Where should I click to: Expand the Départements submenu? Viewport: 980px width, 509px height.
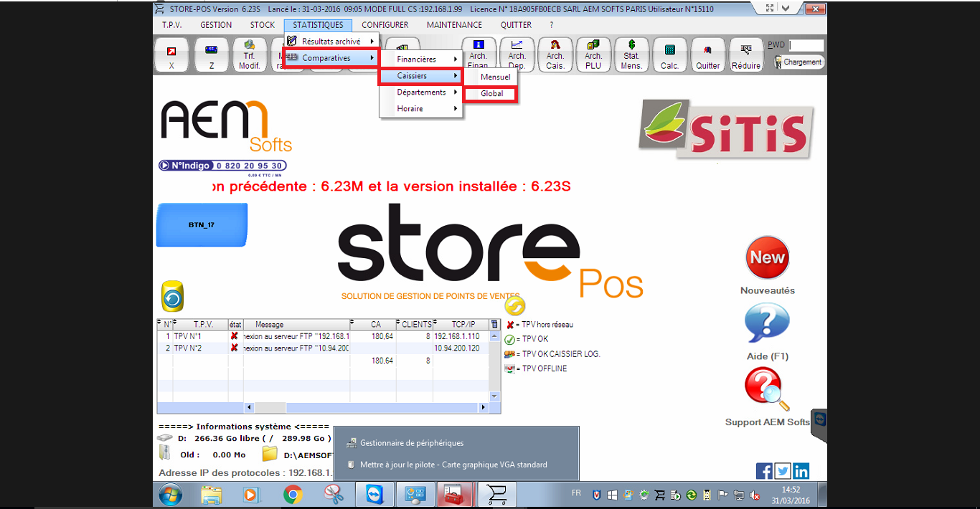421,92
